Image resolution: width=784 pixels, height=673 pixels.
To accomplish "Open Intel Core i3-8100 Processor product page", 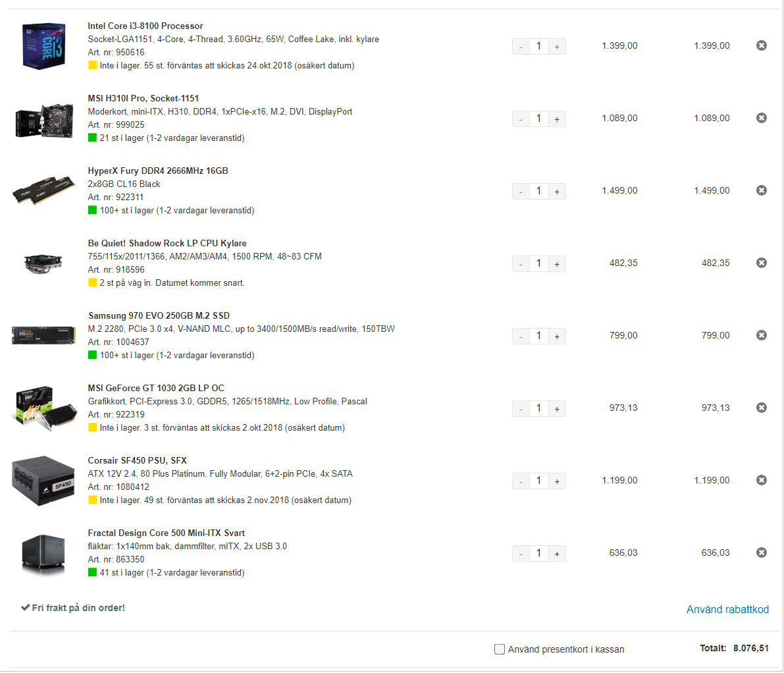I will point(145,26).
